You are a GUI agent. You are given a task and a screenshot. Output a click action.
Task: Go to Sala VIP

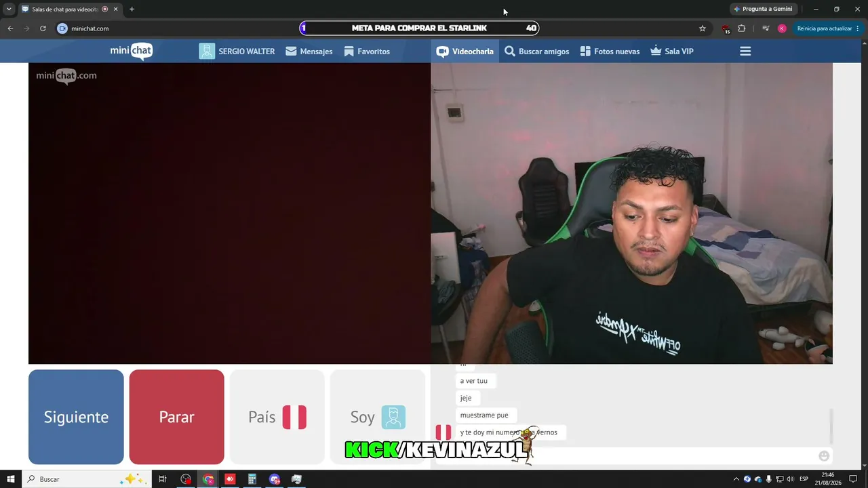coord(671,52)
